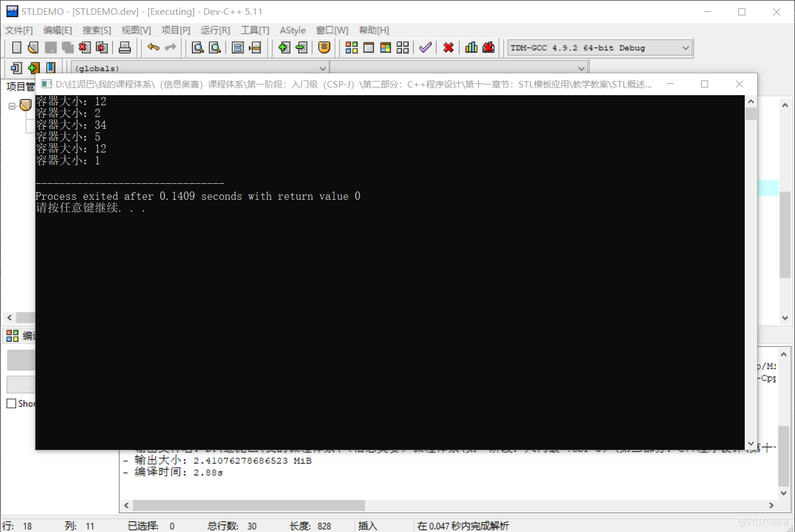
Task: Open the 运行[R] menu
Action: point(215,30)
